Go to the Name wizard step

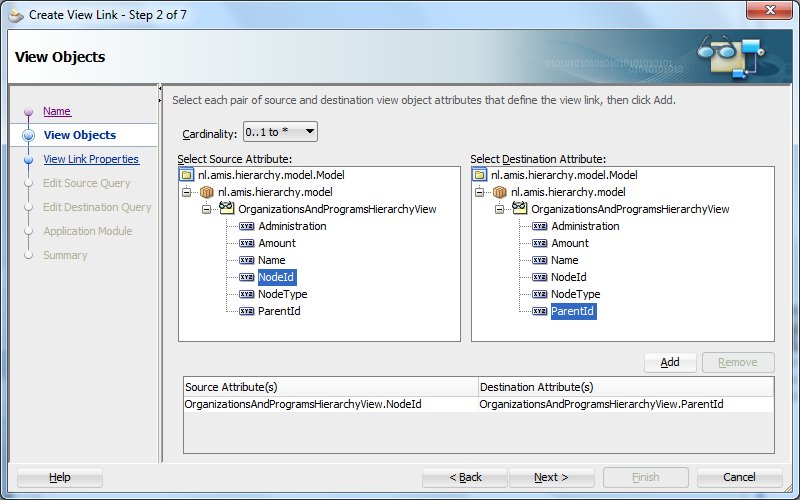[x=57, y=111]
